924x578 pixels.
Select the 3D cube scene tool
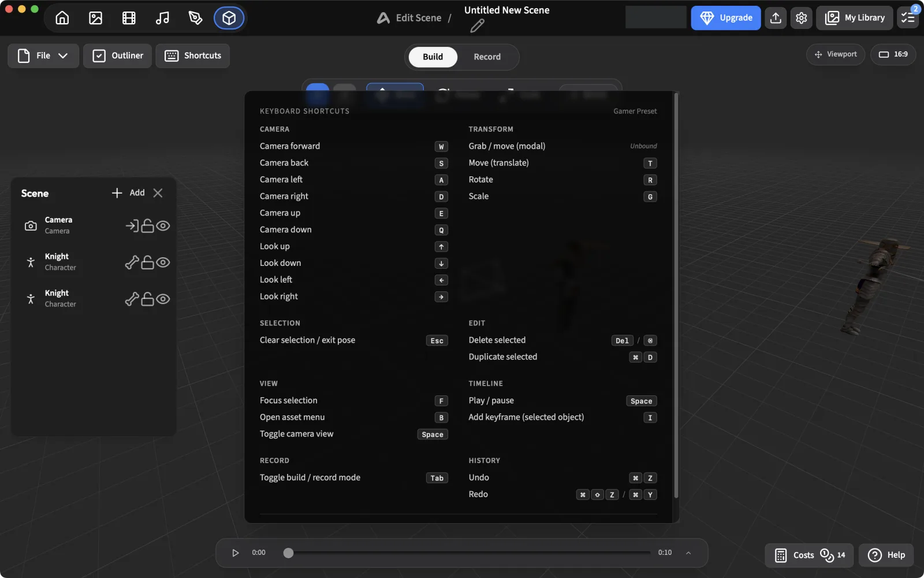tap(229, 18)
